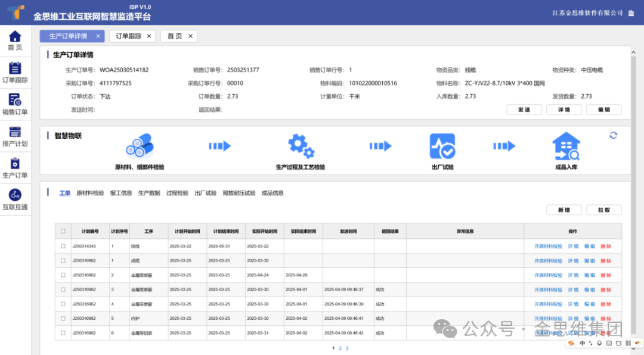Click 删除 in the first table row
The image size is (644, 355).
(x=605, y=246)
